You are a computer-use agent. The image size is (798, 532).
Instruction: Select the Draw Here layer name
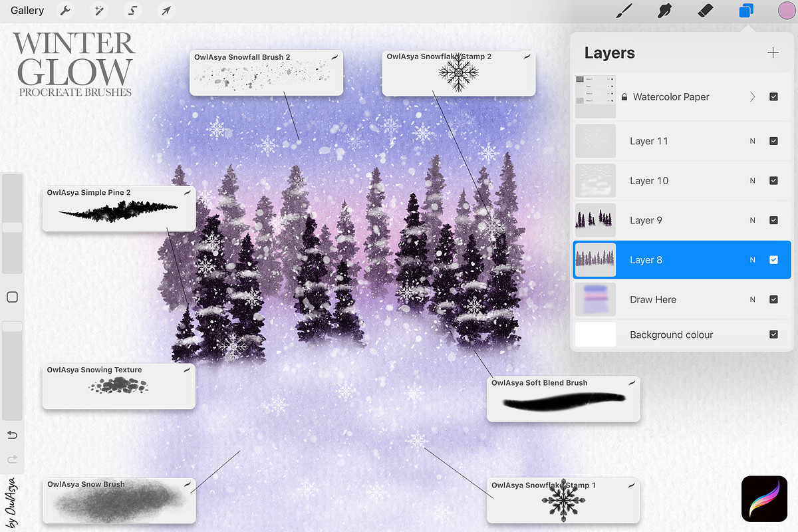point(653,299)
